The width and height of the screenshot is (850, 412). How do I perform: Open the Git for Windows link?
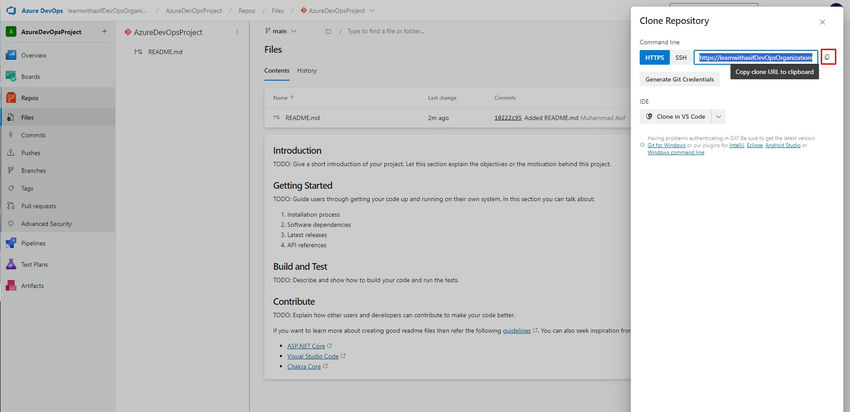click(x=666, y=145)
